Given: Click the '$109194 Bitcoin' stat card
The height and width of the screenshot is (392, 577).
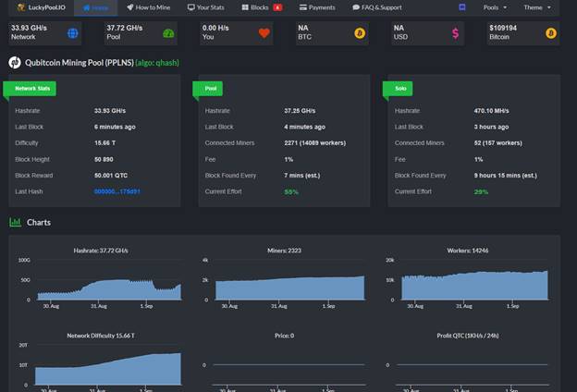Looking at the screenshot, I should click(x=523, y=32).
